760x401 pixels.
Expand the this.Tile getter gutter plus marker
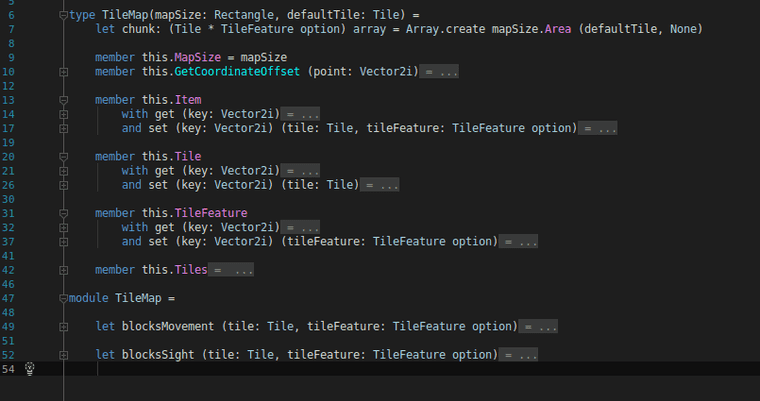click(x=63, y=171)
